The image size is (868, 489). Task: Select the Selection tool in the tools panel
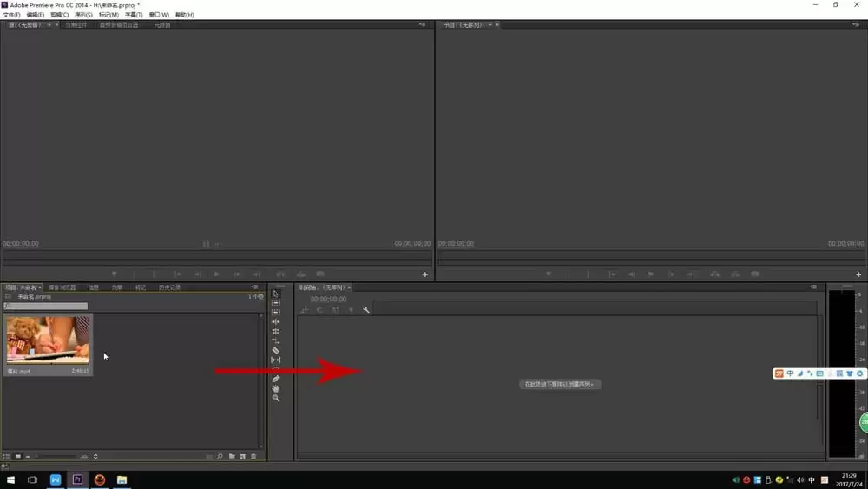coord(276,294)
